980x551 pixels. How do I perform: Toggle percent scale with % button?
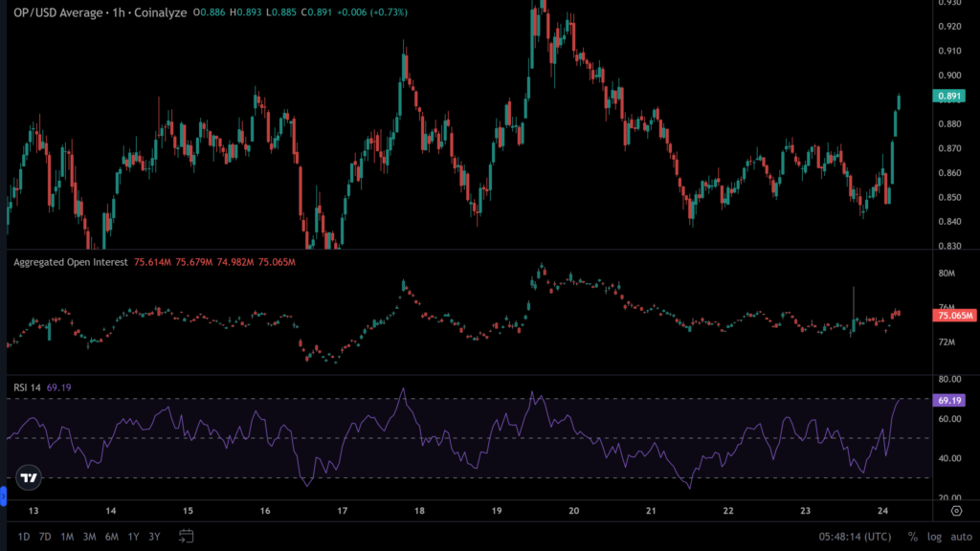click(912, 537)
